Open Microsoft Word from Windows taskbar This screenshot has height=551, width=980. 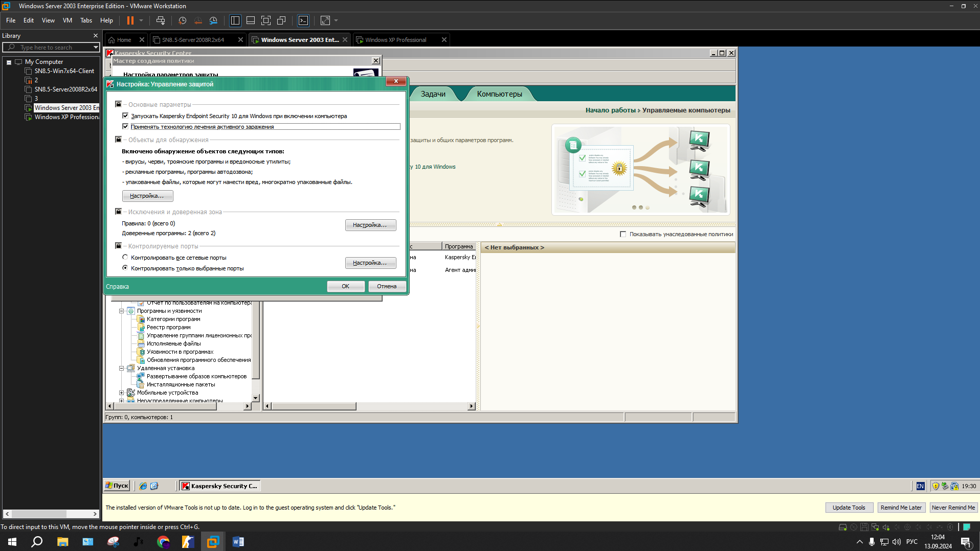(238, 542)
